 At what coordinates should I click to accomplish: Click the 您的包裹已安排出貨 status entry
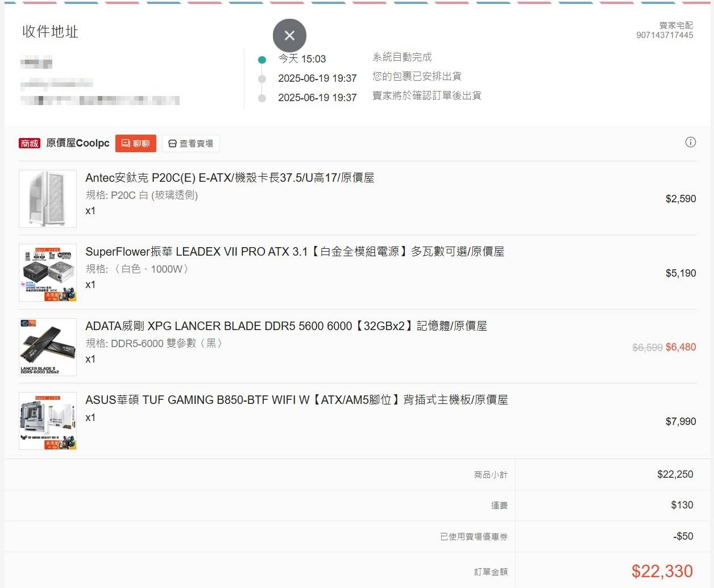417,76
